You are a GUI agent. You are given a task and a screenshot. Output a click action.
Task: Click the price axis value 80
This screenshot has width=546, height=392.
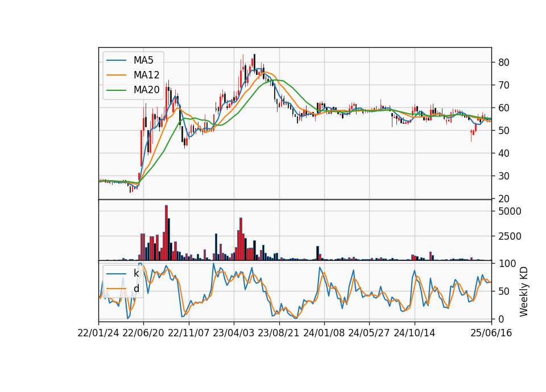click(503, 62)
